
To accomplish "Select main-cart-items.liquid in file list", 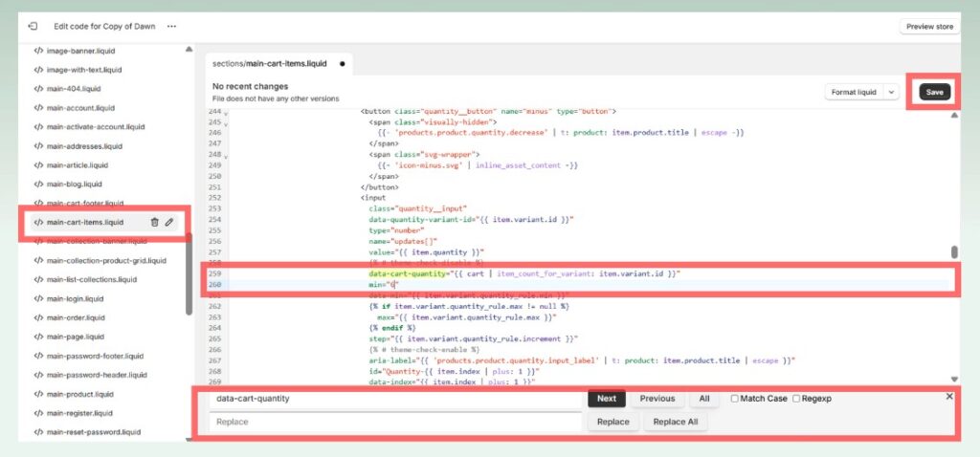I will (85, 222).
